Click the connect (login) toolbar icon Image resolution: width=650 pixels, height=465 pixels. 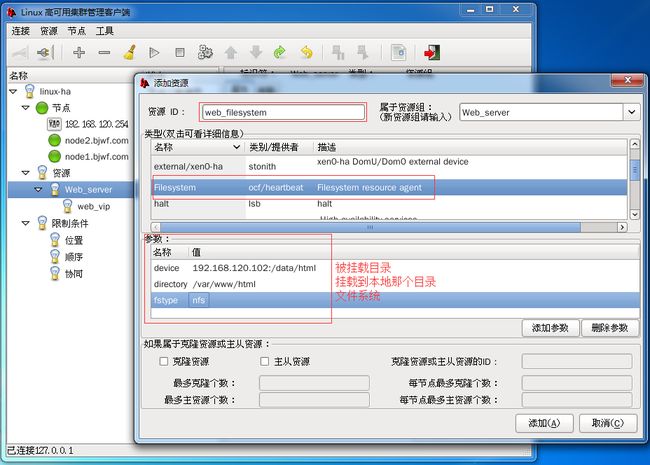[20, 53]
